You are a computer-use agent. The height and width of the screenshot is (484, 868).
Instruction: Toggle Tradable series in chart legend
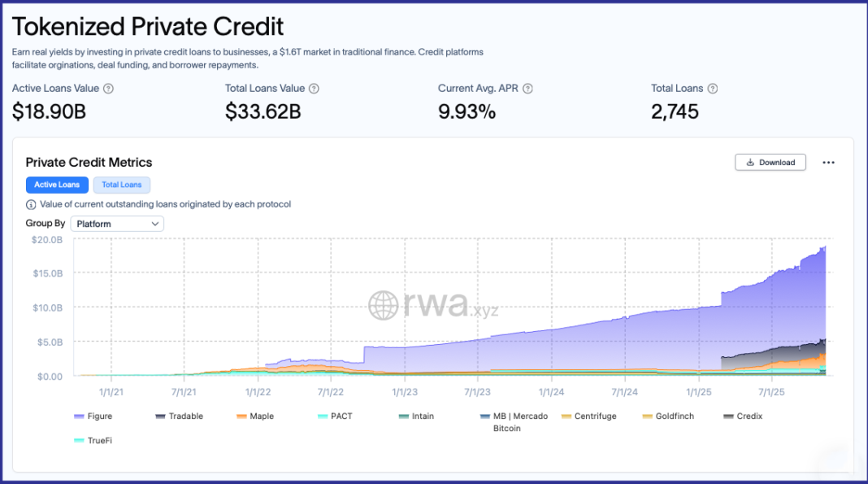click(x=179, y=416)
